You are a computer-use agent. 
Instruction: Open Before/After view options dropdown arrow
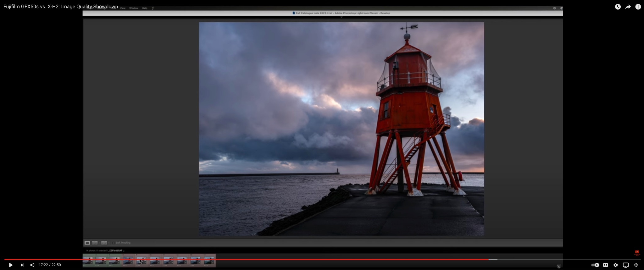tap(109, 243)
